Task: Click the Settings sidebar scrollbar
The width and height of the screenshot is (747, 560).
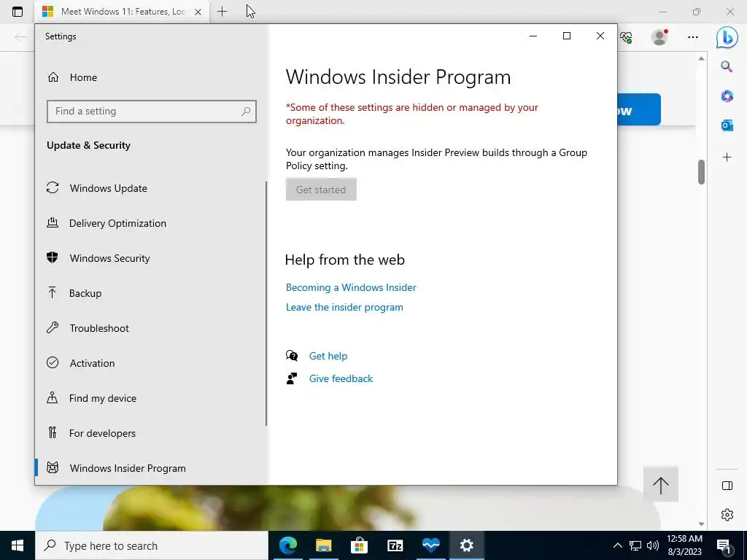Action: coord(266,304)
